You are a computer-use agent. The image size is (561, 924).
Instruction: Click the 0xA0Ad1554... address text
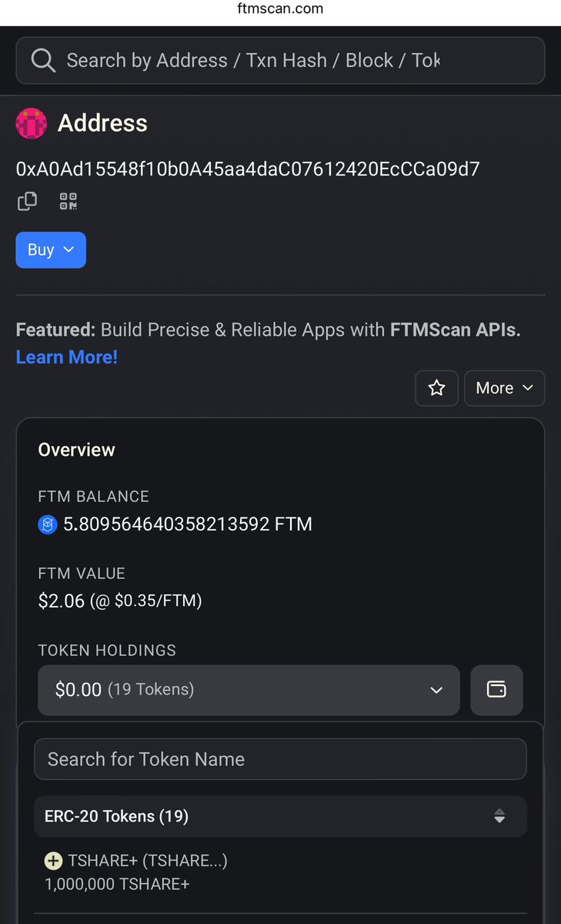pos(248,169)
